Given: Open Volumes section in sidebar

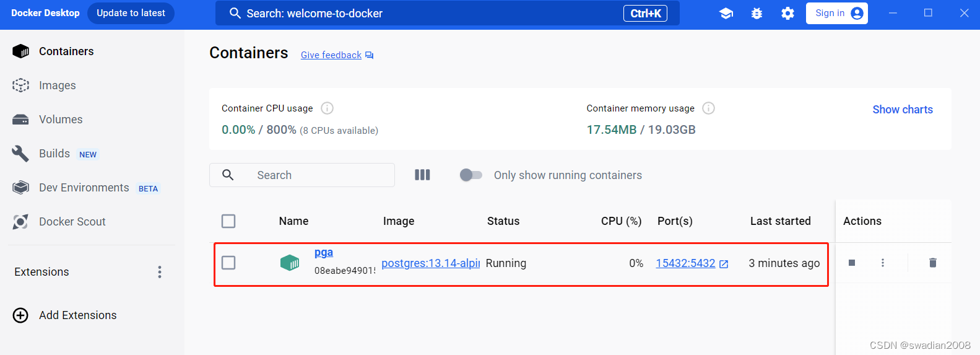Looking at the screenshot, I should [x=60, y=120].
